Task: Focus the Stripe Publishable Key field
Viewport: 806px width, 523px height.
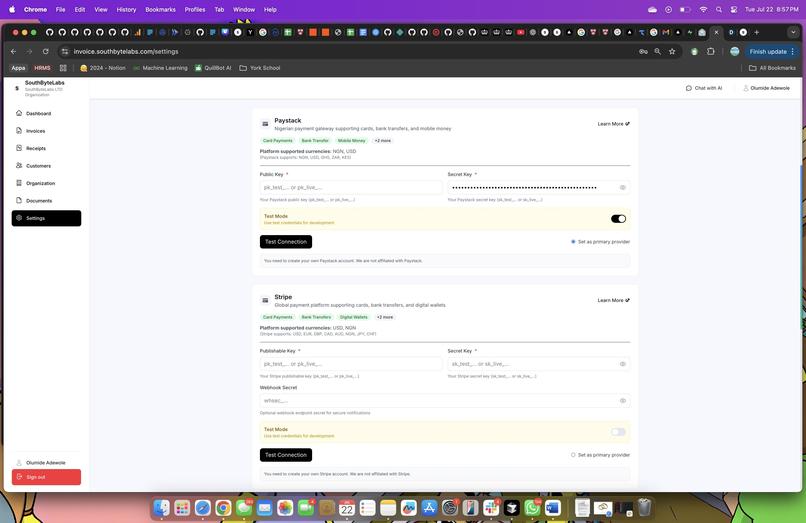Action: (351, 364)
